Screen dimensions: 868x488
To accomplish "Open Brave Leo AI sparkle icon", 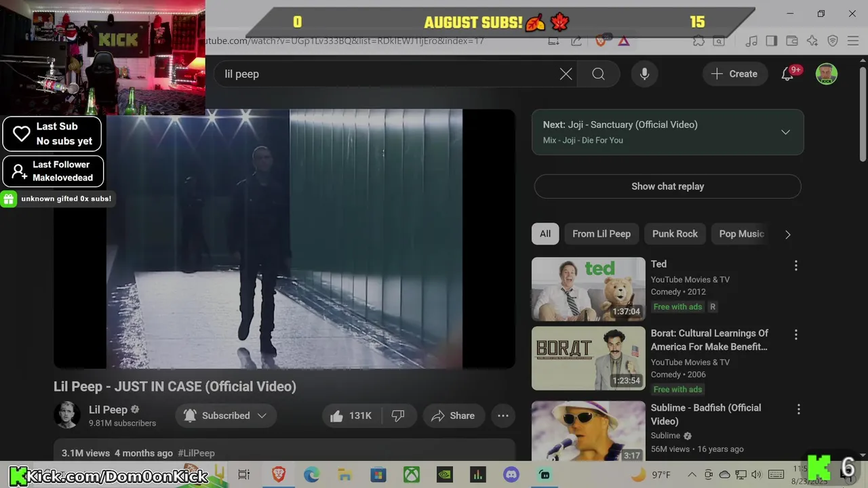I will [812, 41].
